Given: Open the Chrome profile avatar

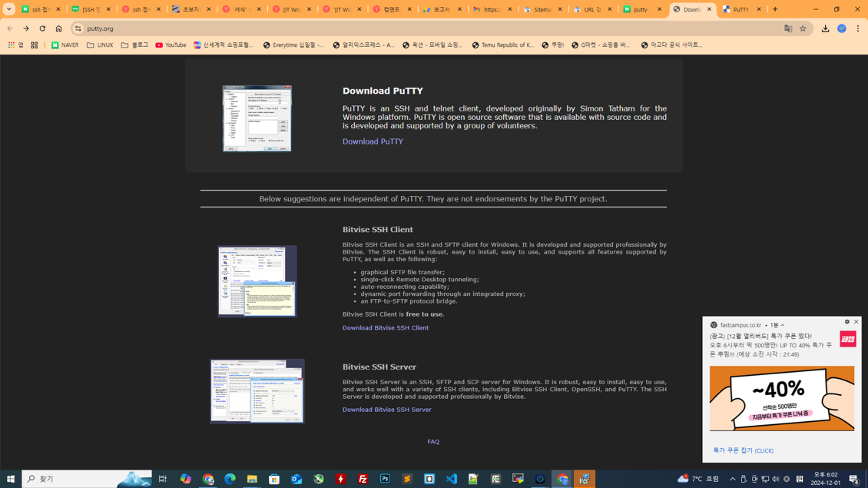Looking at the screenshot, I should 841,28.
